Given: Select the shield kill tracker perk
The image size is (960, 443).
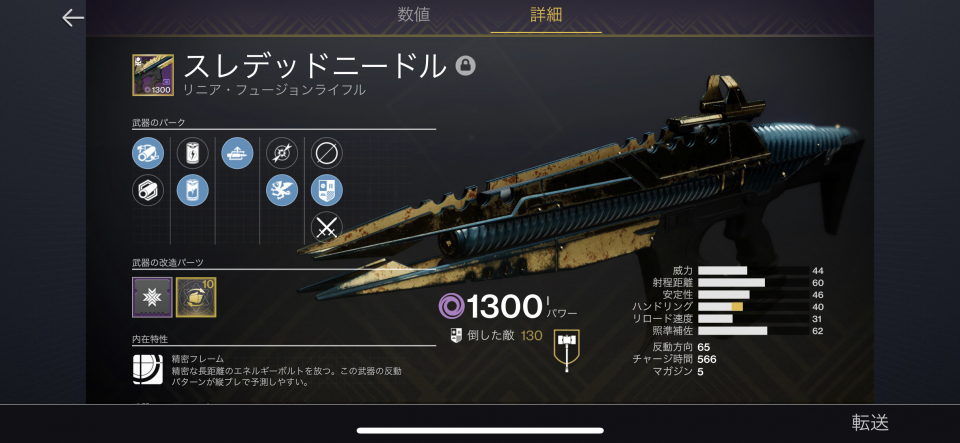Looking at the screenshot, I should (327, 190).
